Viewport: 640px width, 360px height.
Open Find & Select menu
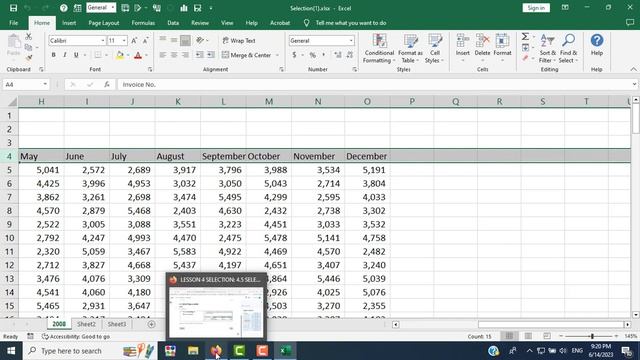[568, 48]
